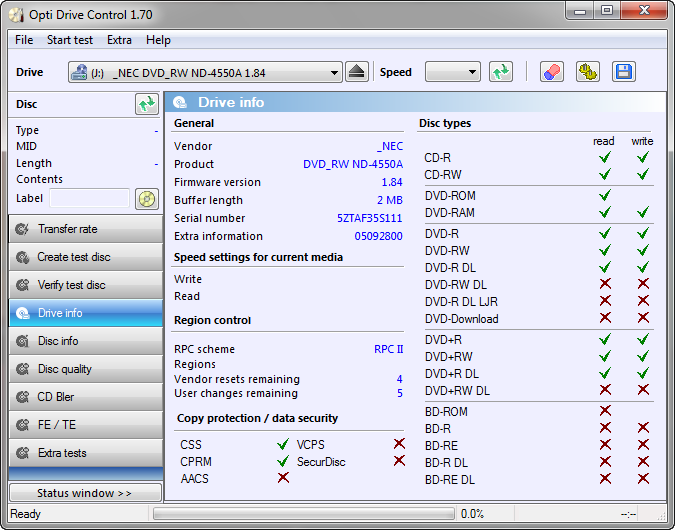Open the Start test menu
This screenshot has width=675, height=530.
click(x=70, y=40)
